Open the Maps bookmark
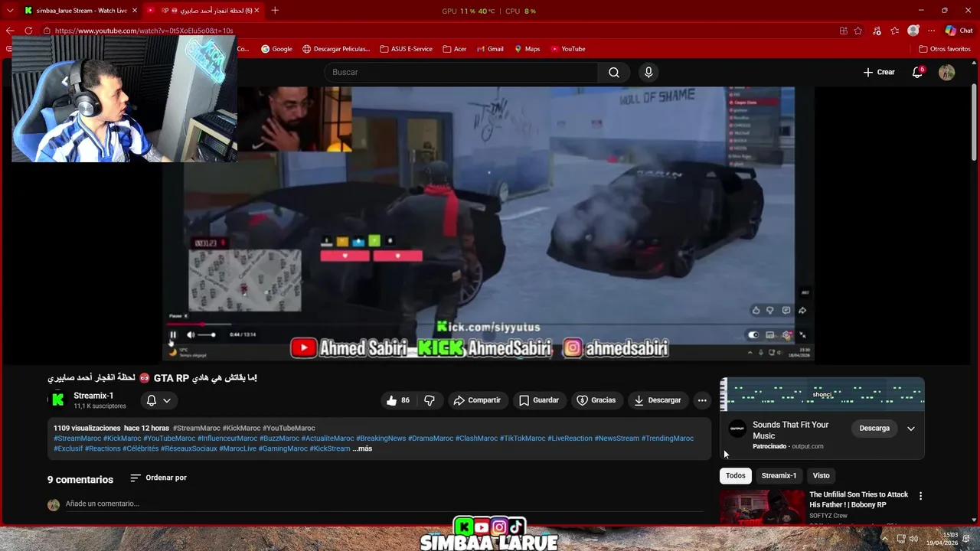Viewport: 980px width, 551px height. point(527,49)
